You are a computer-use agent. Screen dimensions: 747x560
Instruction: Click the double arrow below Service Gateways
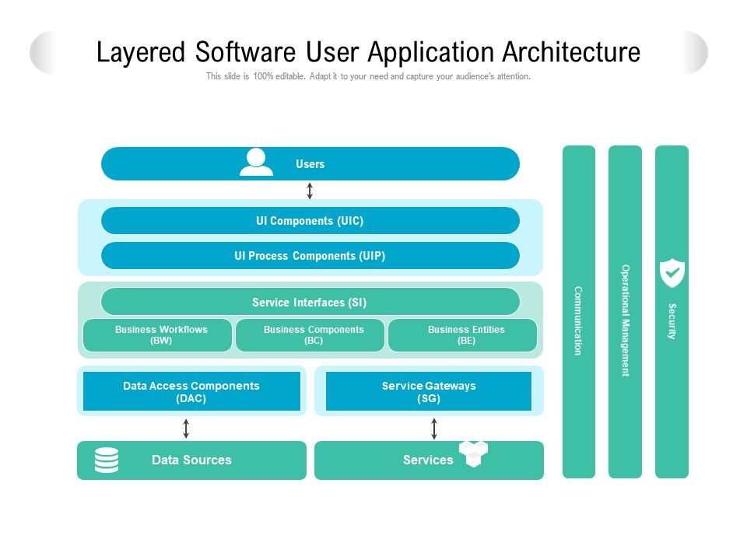[434, 428]
